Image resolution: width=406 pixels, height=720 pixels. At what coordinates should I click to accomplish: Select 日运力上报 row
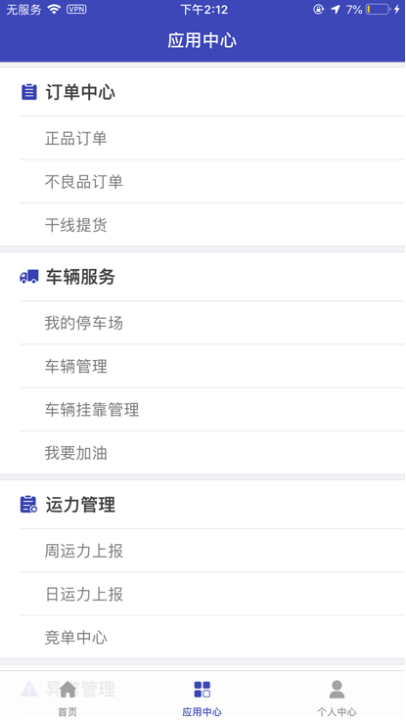coord(212,594)
